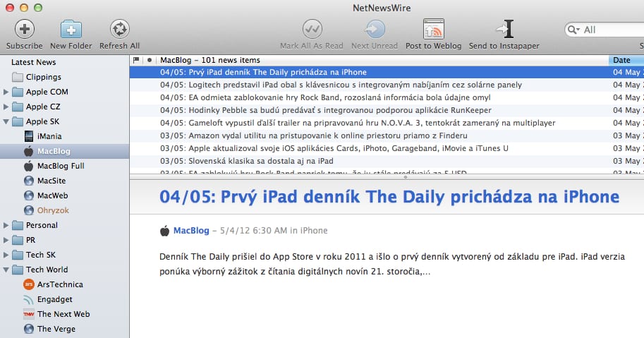Sort news items by Date column
This screenshot has height=338, width=644.
click(624, 61)
